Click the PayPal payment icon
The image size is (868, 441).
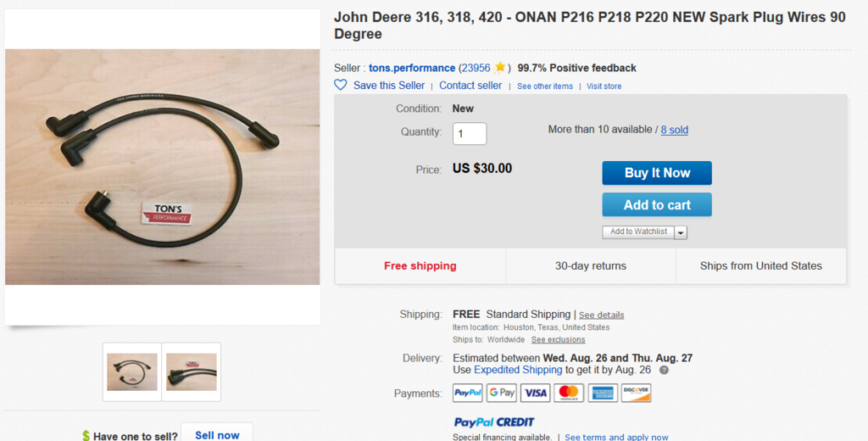467,393
